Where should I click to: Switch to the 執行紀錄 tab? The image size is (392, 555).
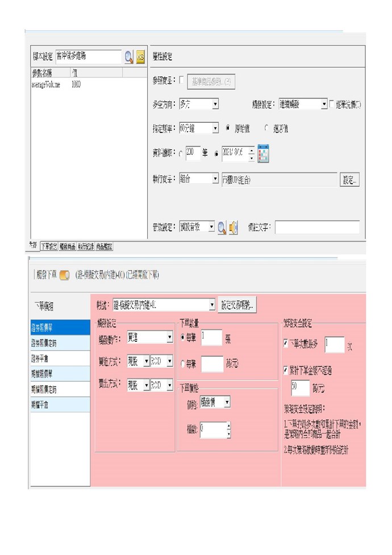(86, 247)
